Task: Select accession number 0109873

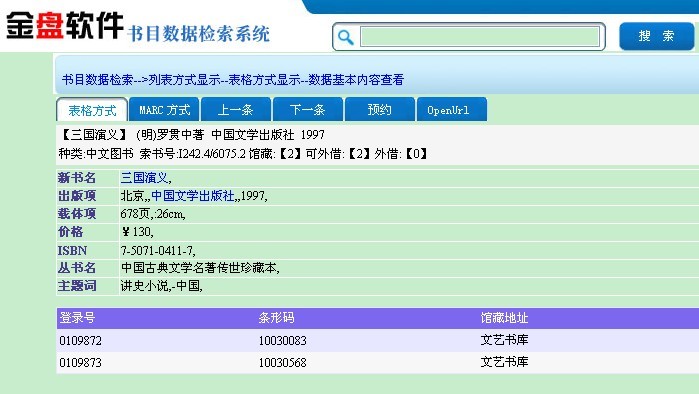Action: 81,362
